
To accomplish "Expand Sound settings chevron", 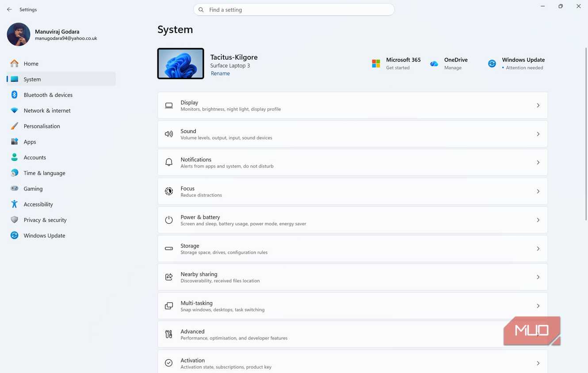I will [x=538, y=134].
